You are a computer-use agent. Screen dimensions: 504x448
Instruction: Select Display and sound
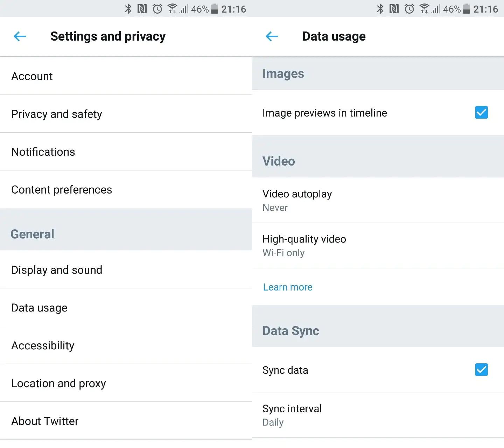click(126, 270)
